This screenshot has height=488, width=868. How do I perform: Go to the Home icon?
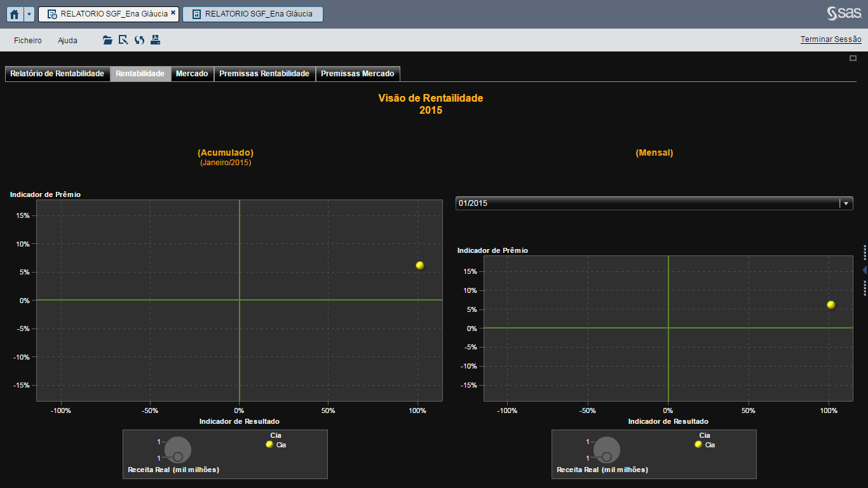click(x=15, y=14)
